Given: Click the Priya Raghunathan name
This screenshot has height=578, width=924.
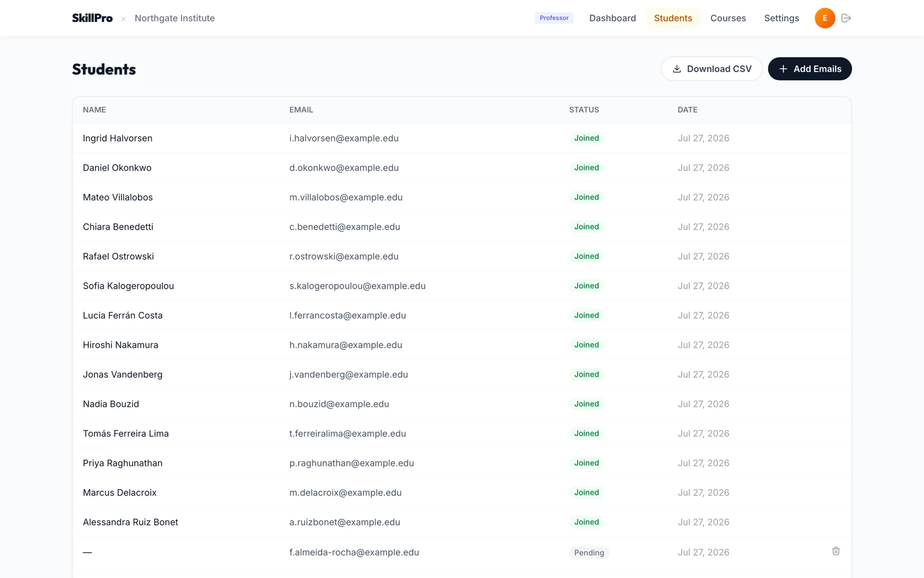Looking at the screenshot, I should tap(123, 463).
